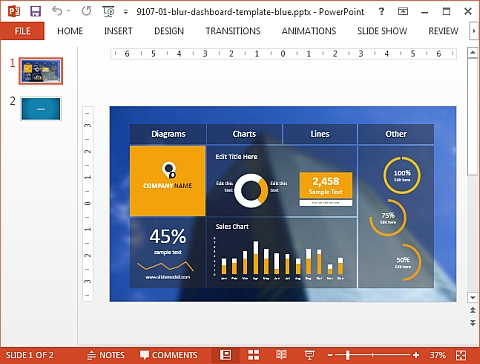Click the 37% zoom level
The height and width of the screenshot is (364, 480).
click(x=438, y=355)
